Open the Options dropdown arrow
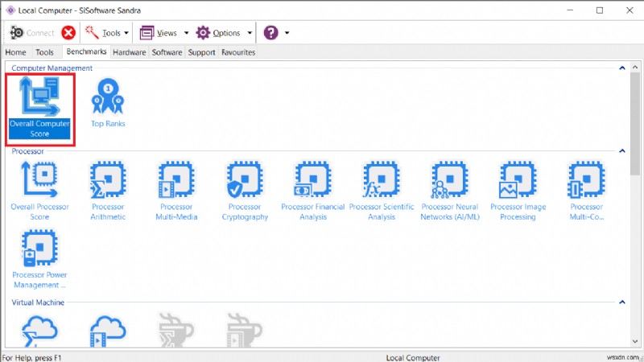Image resolution: width=644 pixels, height=362 pixels. 250,33
